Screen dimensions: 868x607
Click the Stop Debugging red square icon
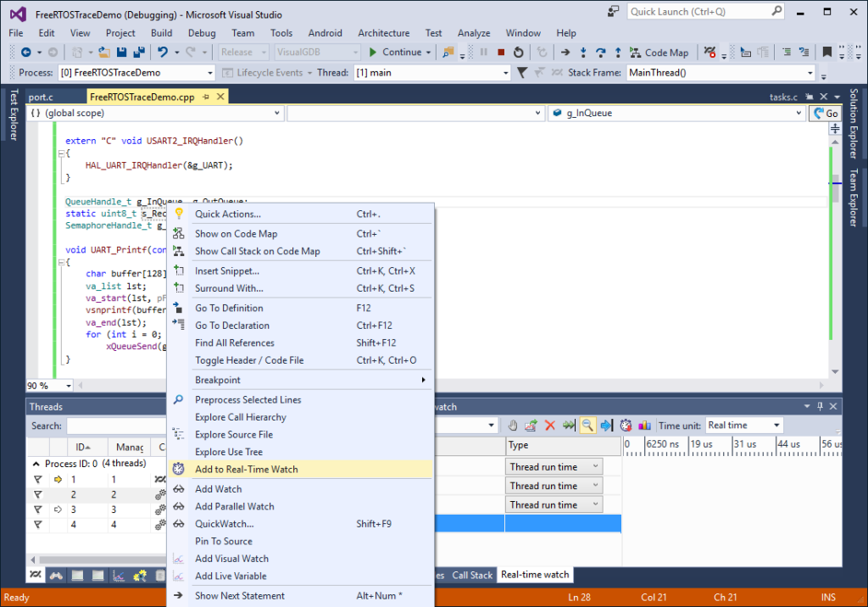pyautogui.click(x=500, y=53)
